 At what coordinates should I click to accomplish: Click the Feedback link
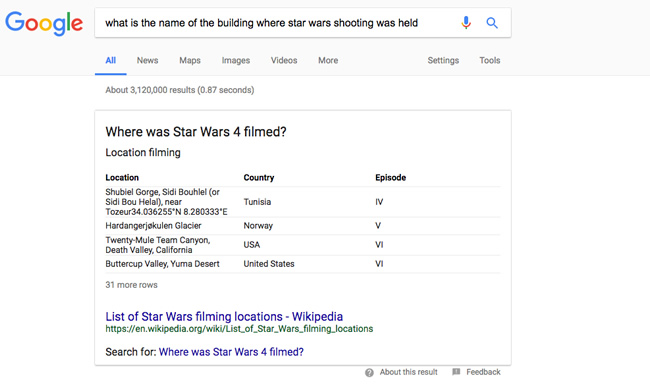coord(483,372)
